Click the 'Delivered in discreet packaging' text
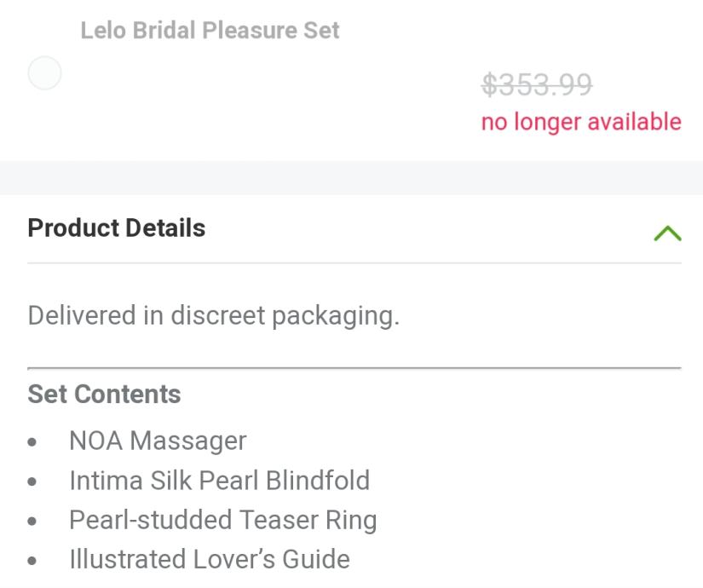This screenshot has width=703, height=588. 213,315
